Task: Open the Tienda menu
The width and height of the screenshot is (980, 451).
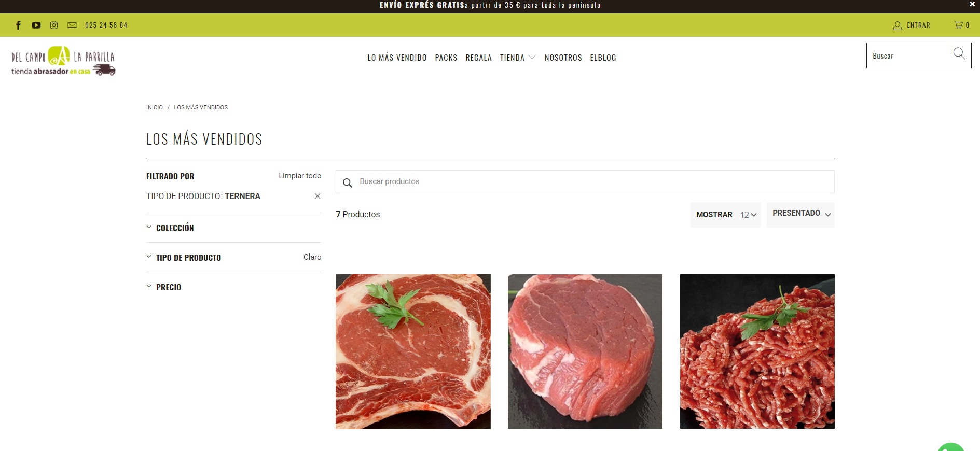Action: pos(518,58)
